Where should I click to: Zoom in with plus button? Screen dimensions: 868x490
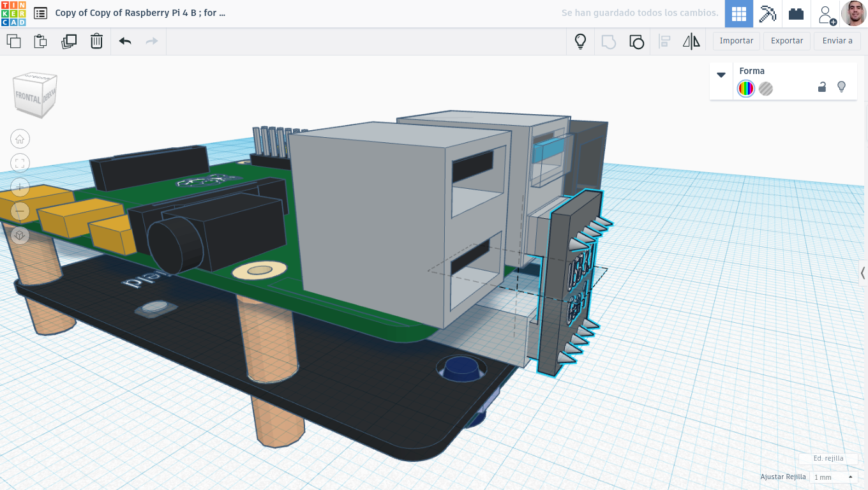coord(20,187)
